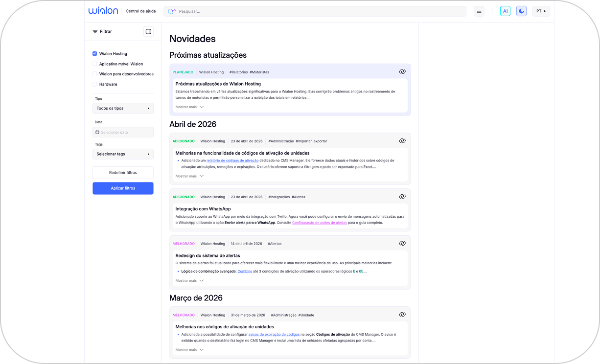The height and width of the screenshot is (364, 600).
Task: Select #Alertas tag on WhatsApp card
Action: (299, 197)
